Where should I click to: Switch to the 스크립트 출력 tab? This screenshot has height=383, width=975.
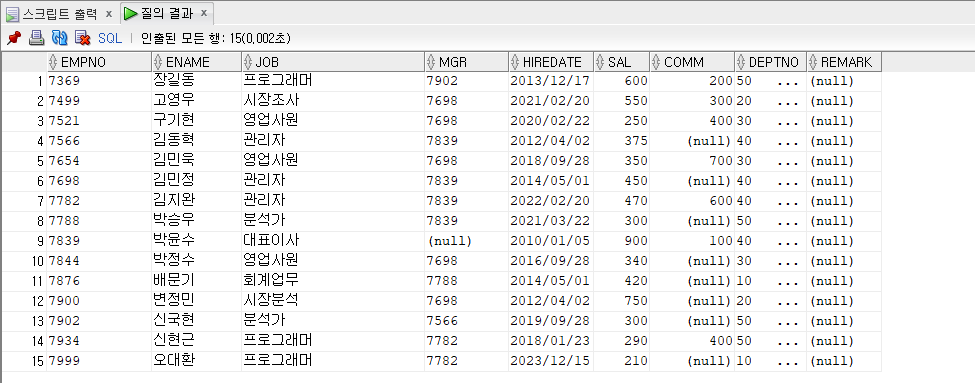(59, 13)
